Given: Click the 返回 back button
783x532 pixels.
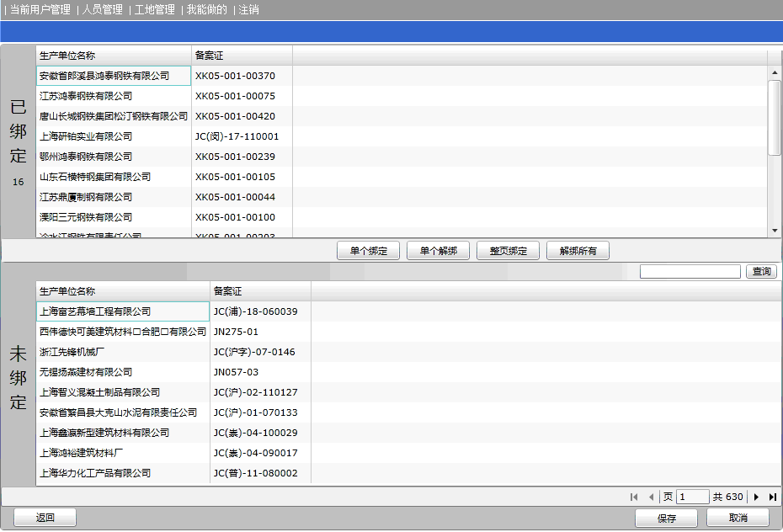Looking at the screenshot, I should click(45, 518).
